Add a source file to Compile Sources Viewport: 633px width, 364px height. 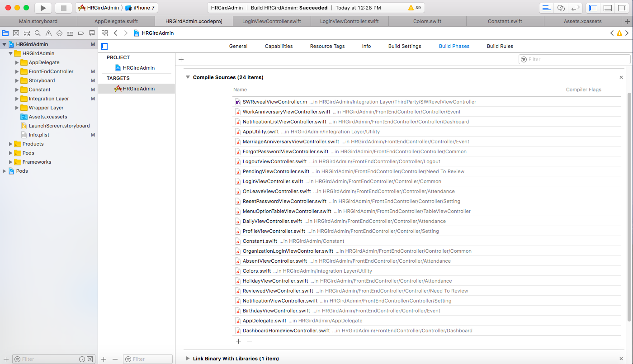pyautogui.click(x=239, y=341)
